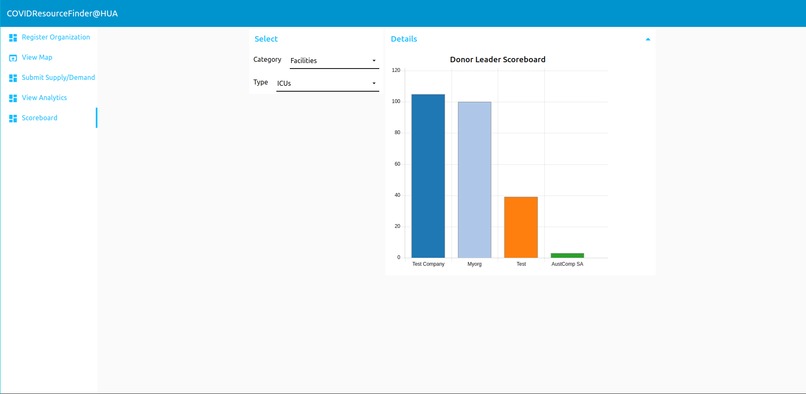806x394 pixels.
Task: Click the Select panel heading
Action: tap(266, 39)
